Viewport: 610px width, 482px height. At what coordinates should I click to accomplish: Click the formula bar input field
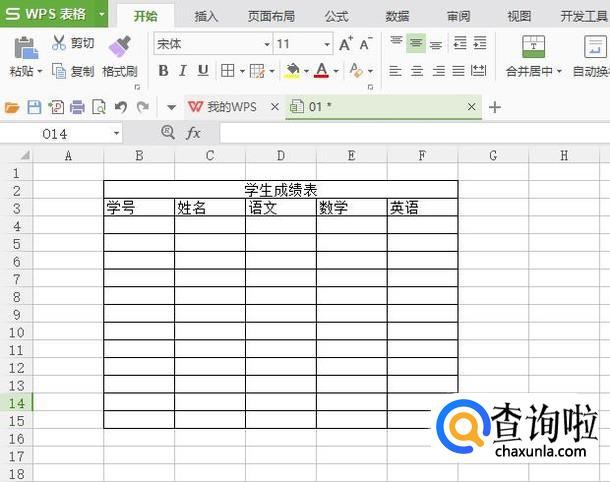(x=415, y=133)
